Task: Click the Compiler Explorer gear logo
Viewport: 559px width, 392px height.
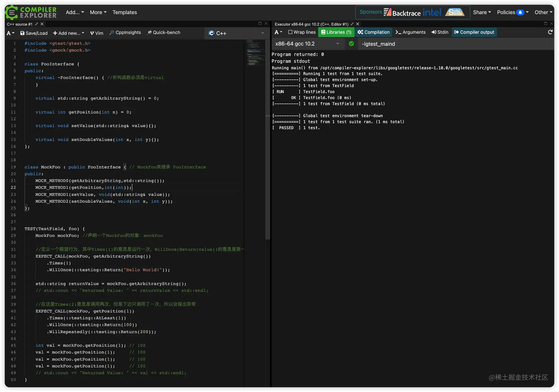Action: 11,12
